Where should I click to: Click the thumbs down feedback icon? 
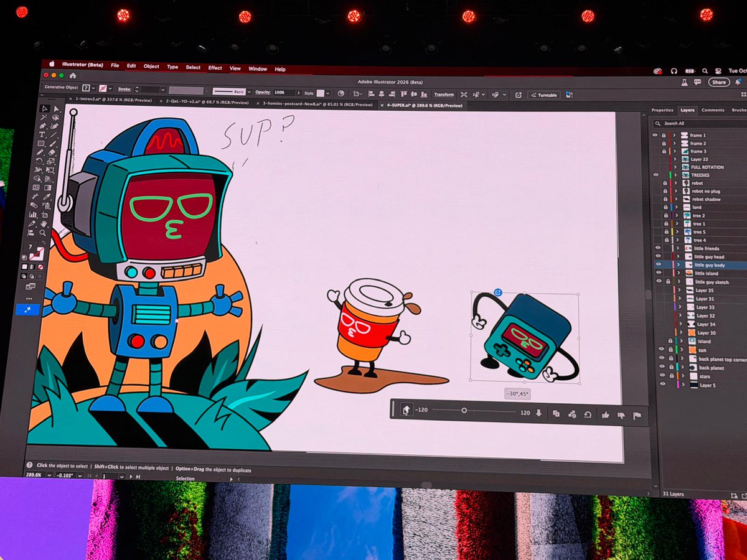point(621,416)
